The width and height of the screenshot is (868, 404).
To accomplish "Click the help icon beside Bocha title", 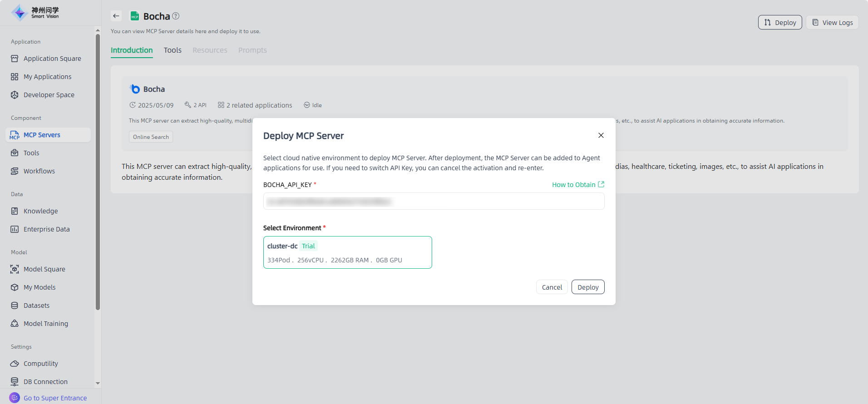I will pos(176,16).
